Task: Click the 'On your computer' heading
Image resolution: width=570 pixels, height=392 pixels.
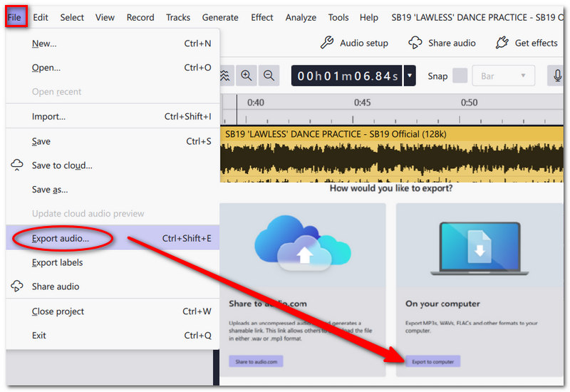Action: click(x=442, y=304)
